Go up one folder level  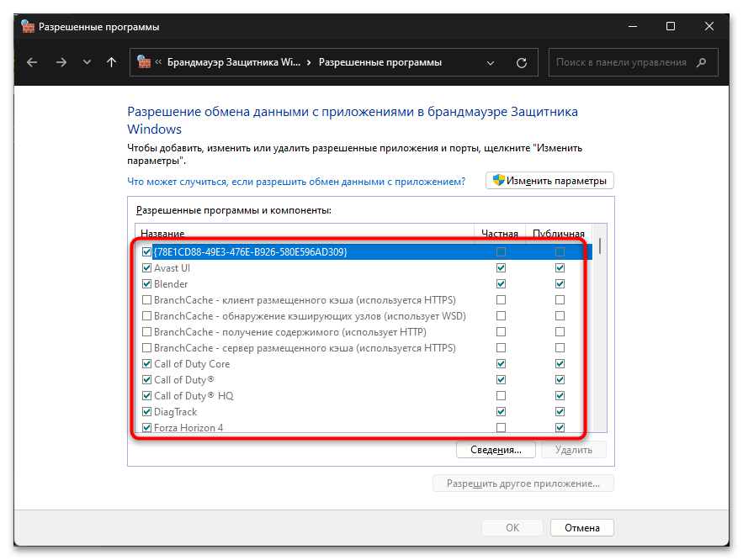coord(111,62)
